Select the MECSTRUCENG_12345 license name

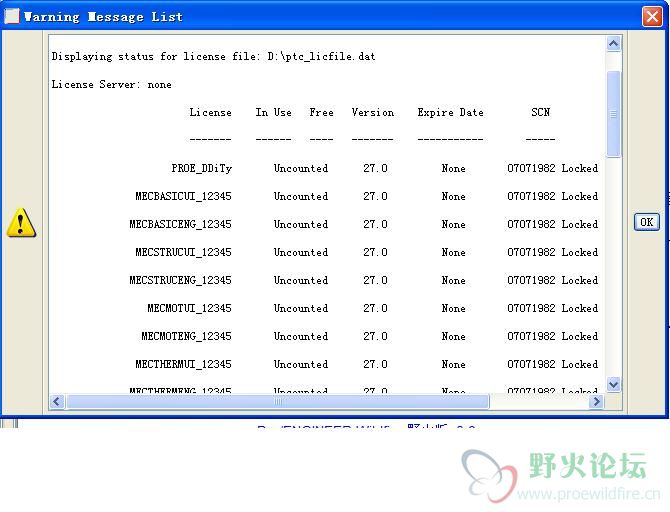pyautogui.click(x=180, y=280)
